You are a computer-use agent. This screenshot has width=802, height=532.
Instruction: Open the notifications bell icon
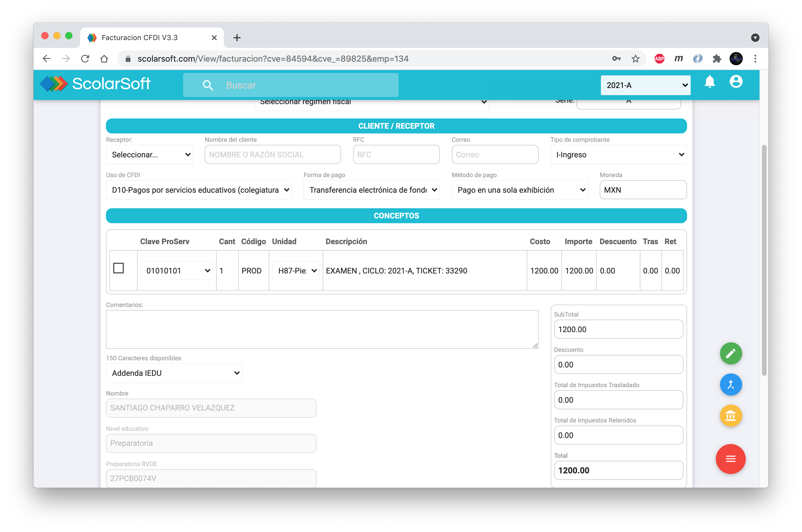tap(710, 82)
